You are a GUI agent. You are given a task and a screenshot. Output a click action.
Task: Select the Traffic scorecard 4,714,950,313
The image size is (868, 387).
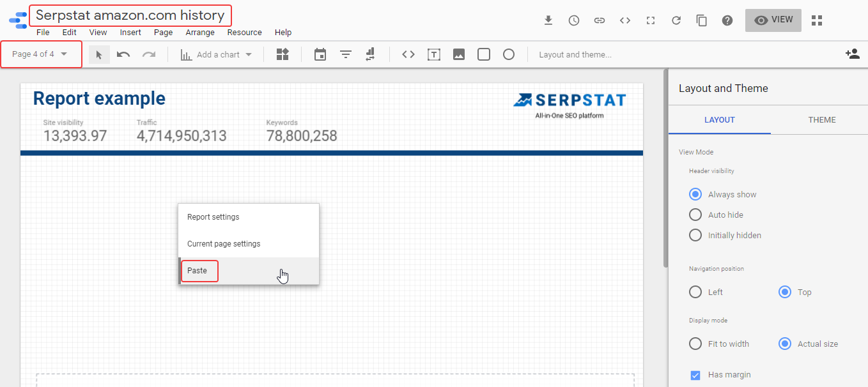pyautogui.click(x=182, y=132)
